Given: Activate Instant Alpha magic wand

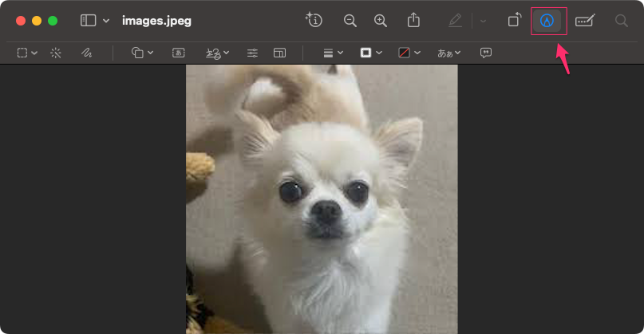Looking at the screenshot, I should coord(55,53).
